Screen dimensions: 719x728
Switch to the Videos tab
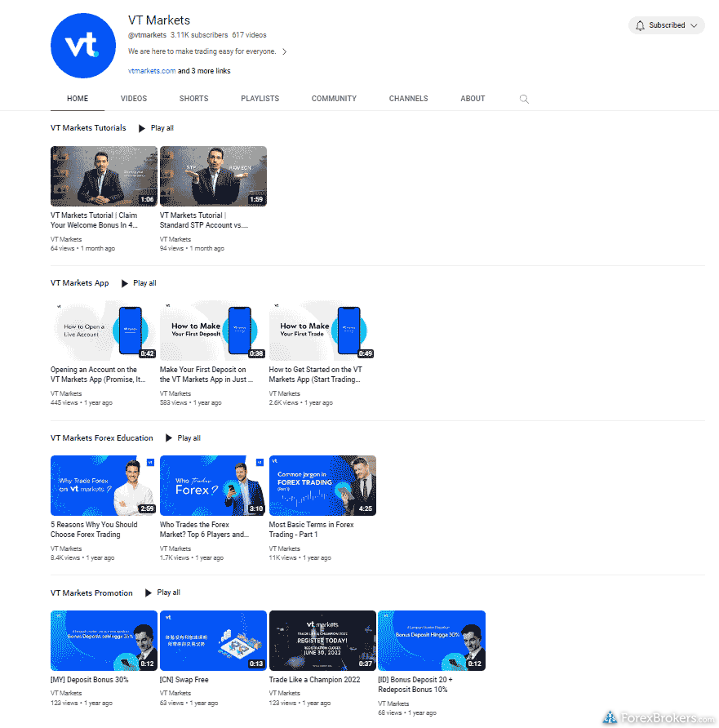click(134, 99)
